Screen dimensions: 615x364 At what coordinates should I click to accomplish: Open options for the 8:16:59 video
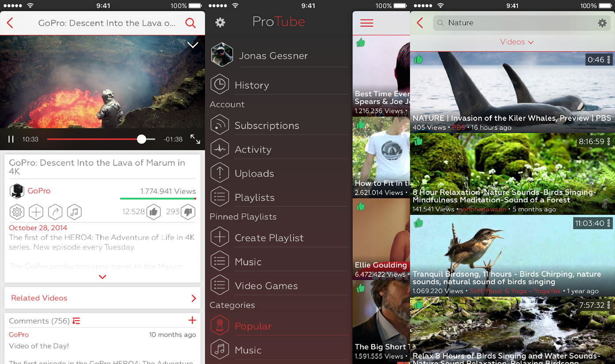(x=608, y=142)
